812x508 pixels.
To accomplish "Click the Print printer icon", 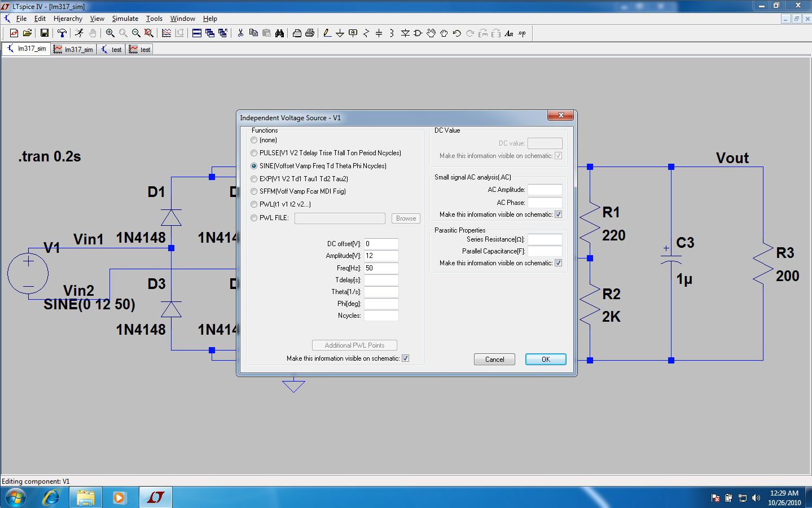I will point(310,33).
